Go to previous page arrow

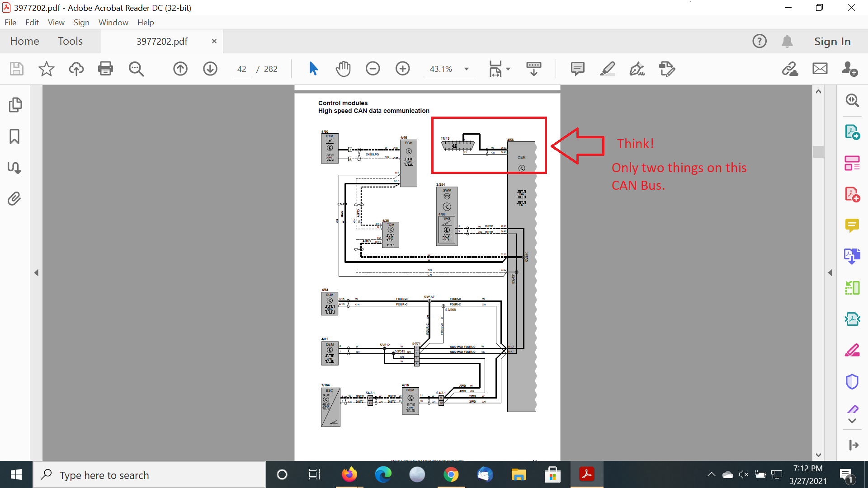click(180, 69)
